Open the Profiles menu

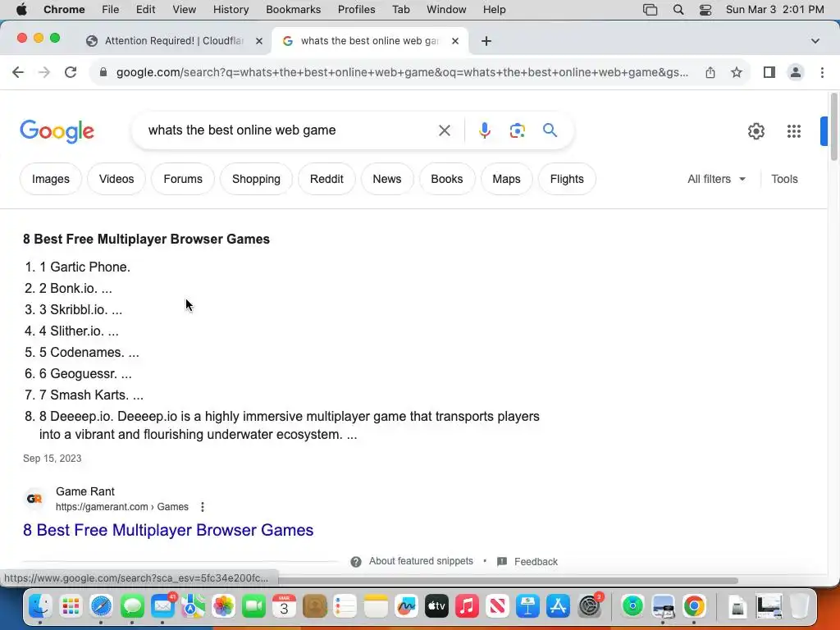(356, 10)
